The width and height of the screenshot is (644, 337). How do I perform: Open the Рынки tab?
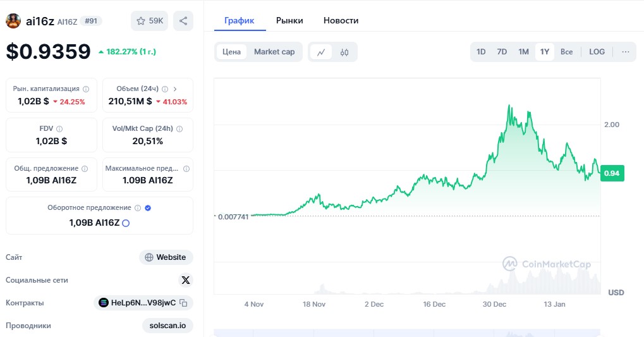coord(289,20)
